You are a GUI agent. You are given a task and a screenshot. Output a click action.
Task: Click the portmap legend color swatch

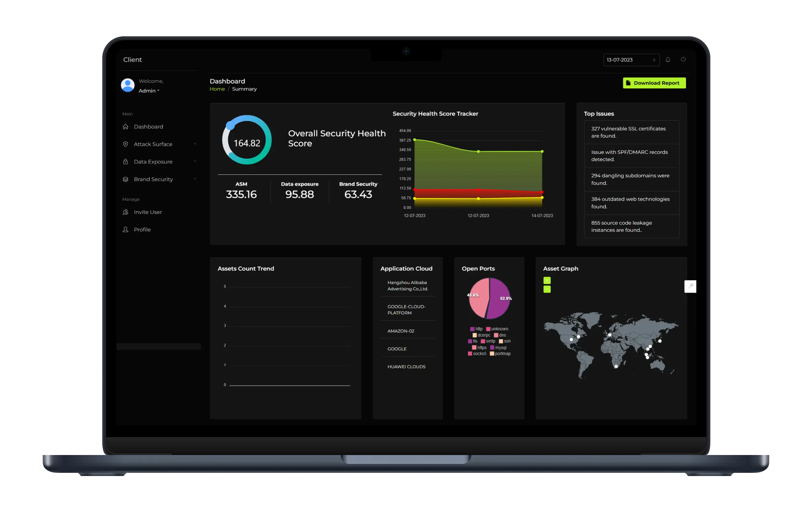pyautogui.click(x=492, y=354)
